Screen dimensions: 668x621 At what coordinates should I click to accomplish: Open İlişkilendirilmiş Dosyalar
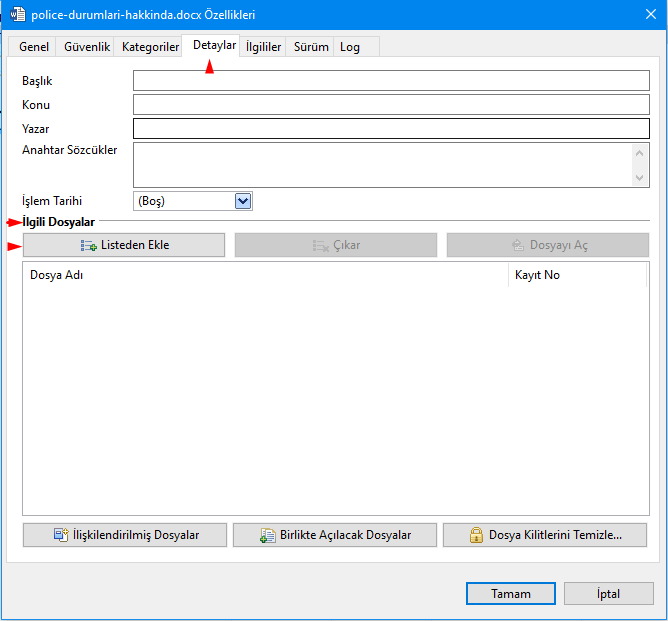125,535
